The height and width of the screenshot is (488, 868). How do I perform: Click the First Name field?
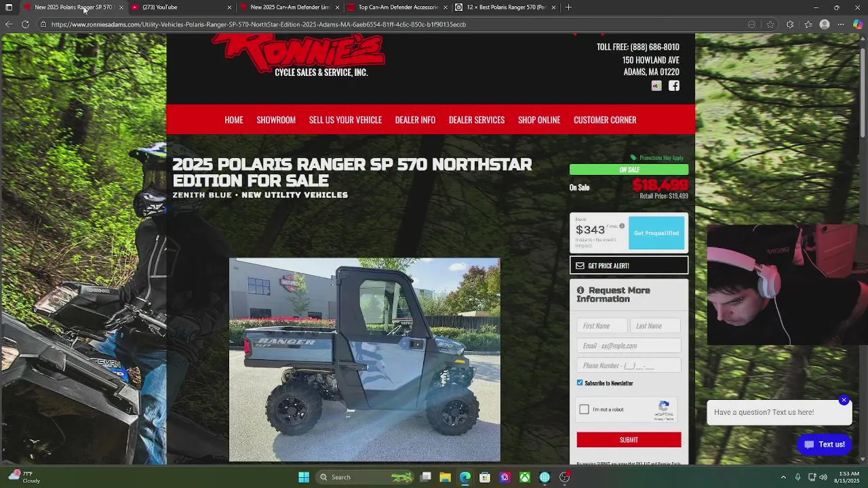point(602,326)
